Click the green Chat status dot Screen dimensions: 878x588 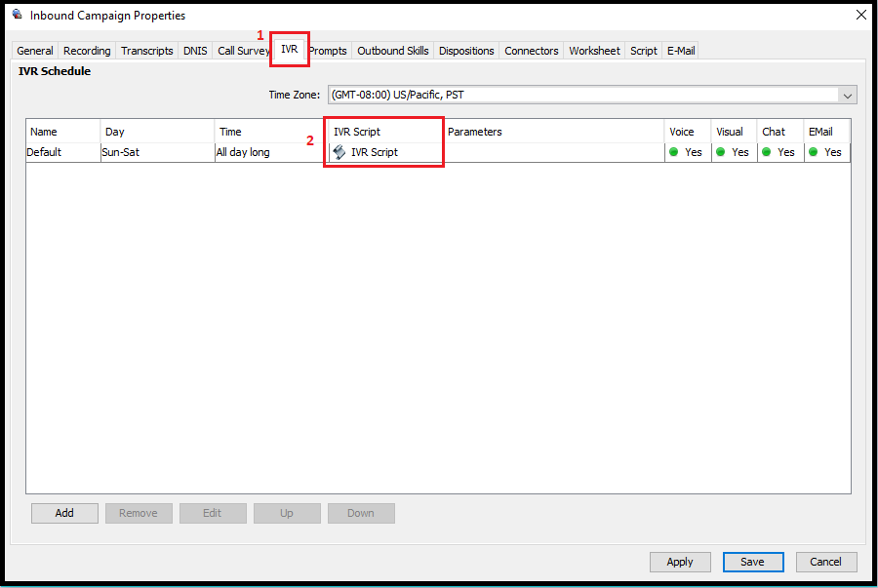pyautogui.click(x=767, y=152)
